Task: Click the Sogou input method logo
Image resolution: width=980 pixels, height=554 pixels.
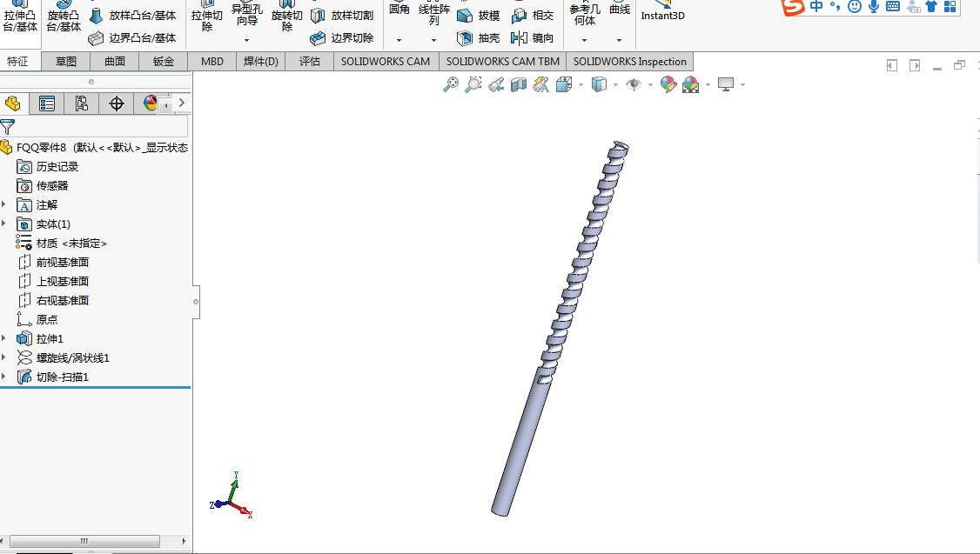Action: tap(793, 7)
